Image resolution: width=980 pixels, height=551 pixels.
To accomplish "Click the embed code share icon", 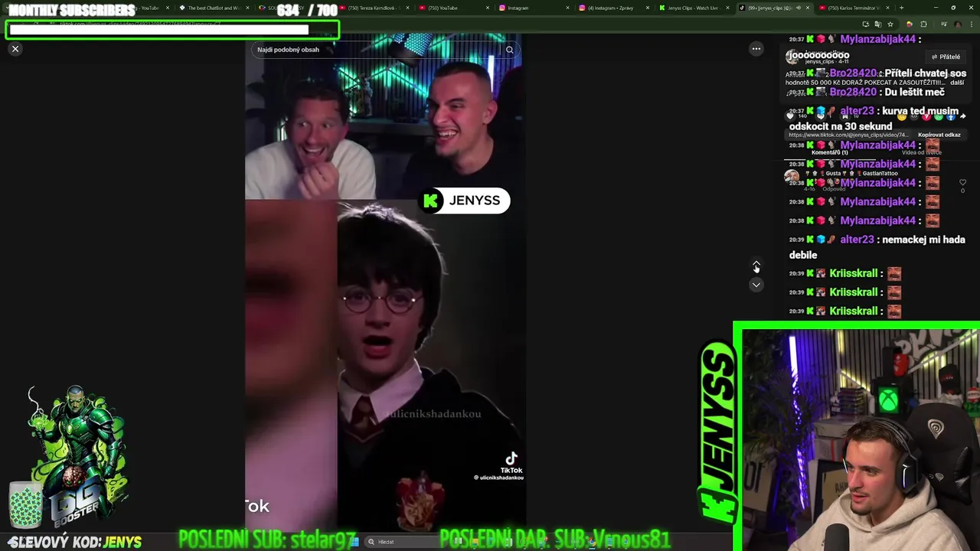I will (x=914, y=116).
